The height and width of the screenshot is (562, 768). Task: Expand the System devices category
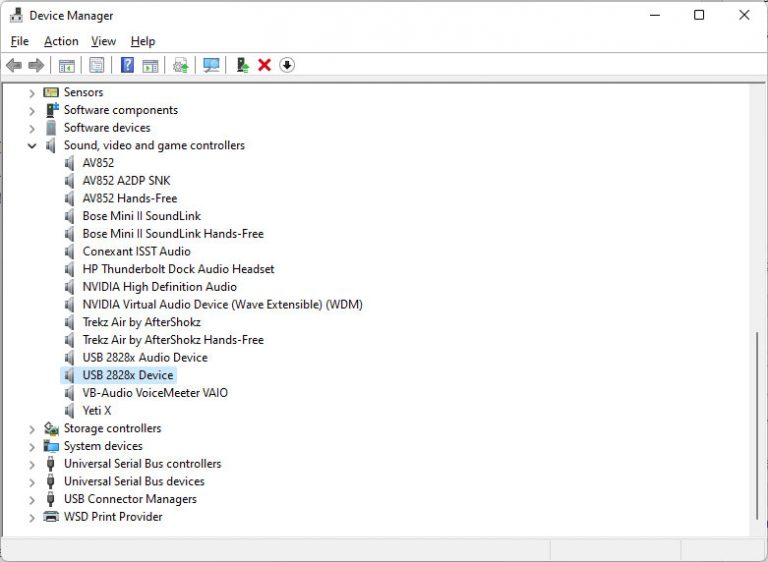coord(32,446)
